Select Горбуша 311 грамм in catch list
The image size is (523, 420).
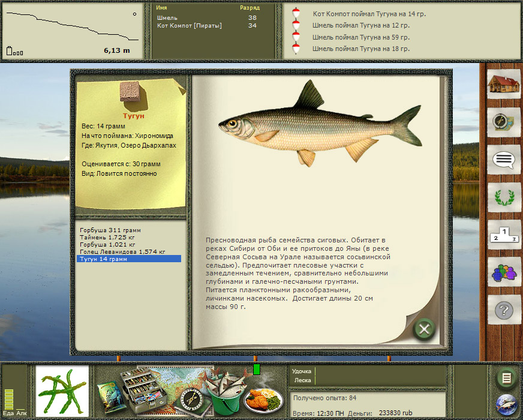coord(110,230)
